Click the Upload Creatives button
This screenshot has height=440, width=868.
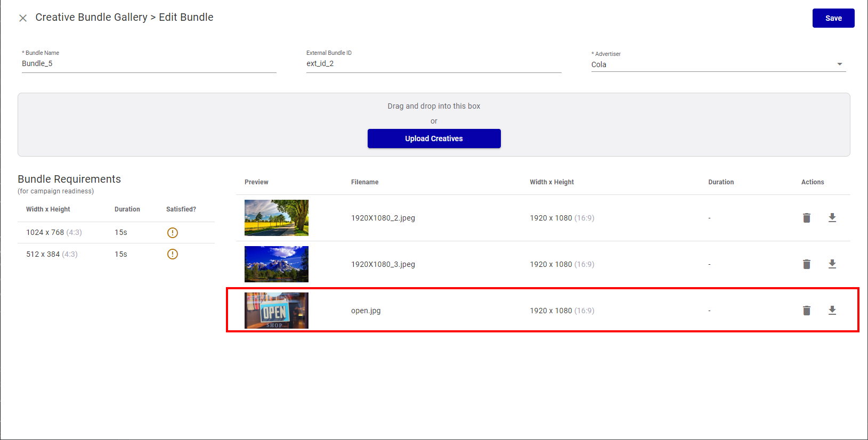click(434, 138)
